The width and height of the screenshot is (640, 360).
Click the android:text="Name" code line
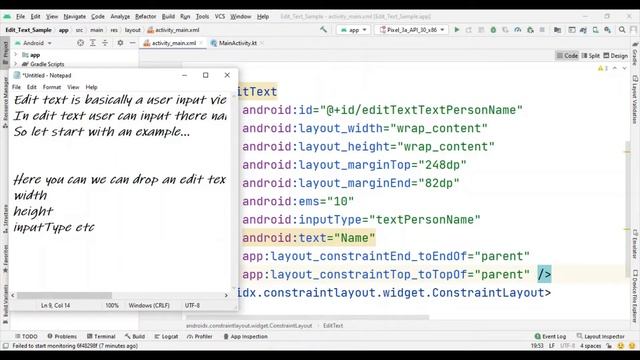point(309,238)
